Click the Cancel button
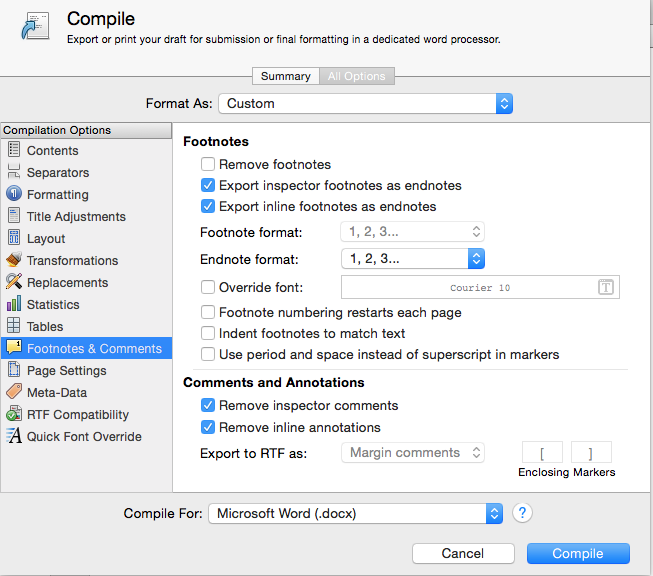 click(x=463, y=553)
